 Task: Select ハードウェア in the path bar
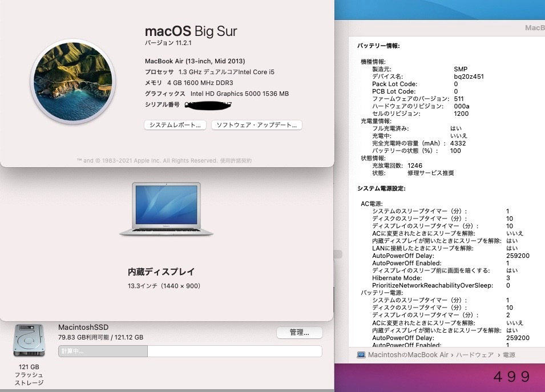(x=475, y=355)
